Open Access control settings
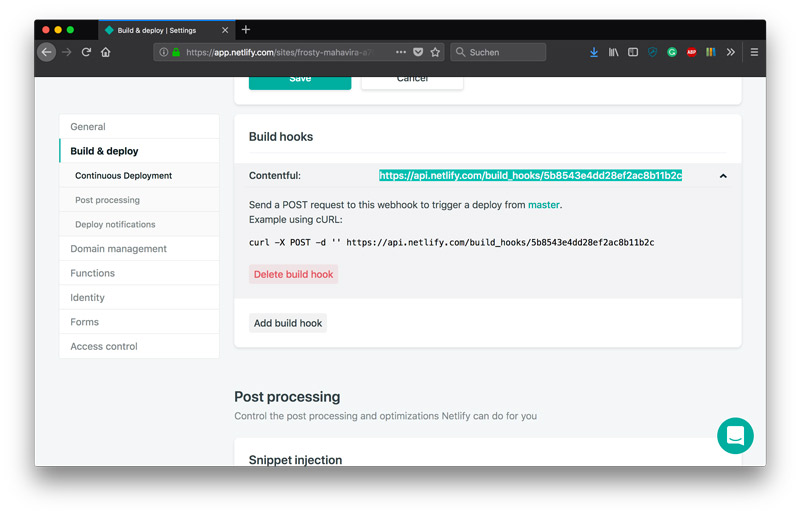This screenshot has width=800, height=515. [x=139, y=347]
